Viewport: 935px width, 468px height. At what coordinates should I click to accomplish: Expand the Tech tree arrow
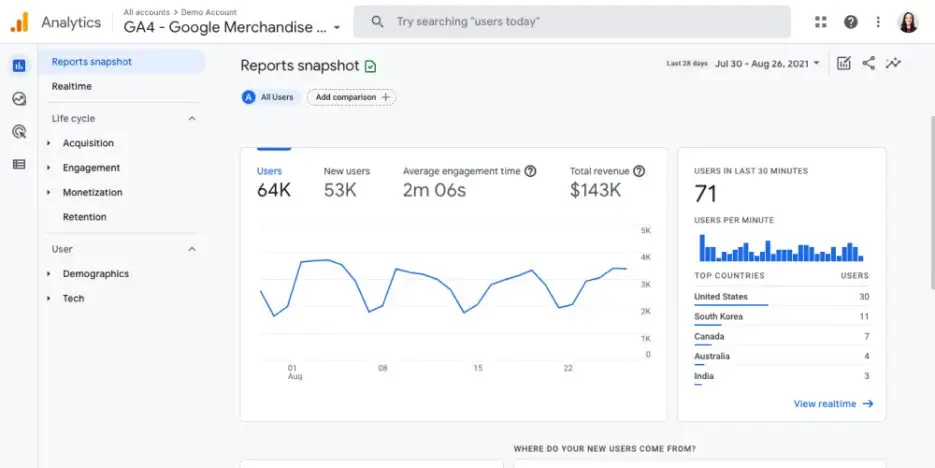(49, 299)
